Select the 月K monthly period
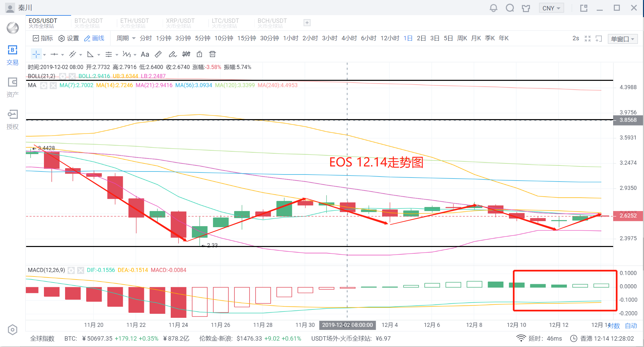This screenshot has width=644, height=347. click(x=476, y=38)
